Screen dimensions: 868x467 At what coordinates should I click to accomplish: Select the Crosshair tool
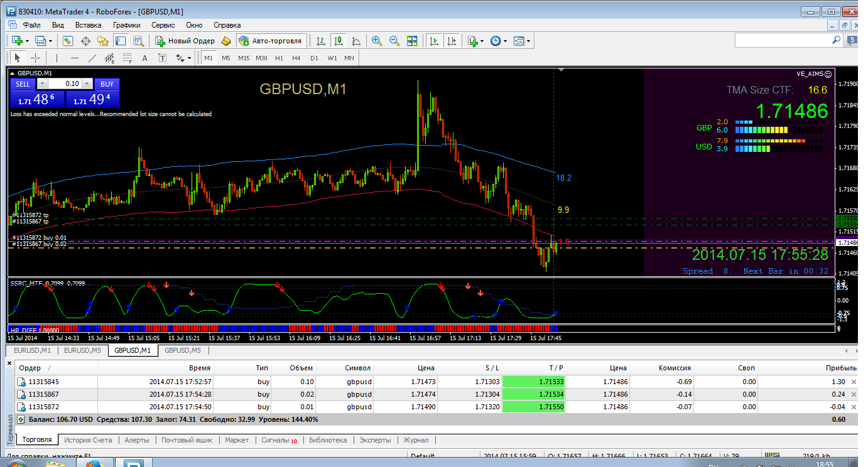click(x=35, y=58)
